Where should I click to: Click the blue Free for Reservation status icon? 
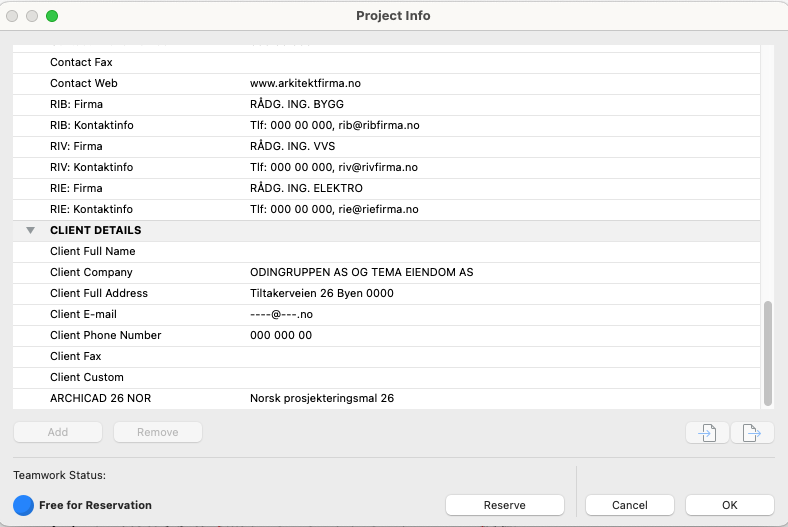[24, 505]
